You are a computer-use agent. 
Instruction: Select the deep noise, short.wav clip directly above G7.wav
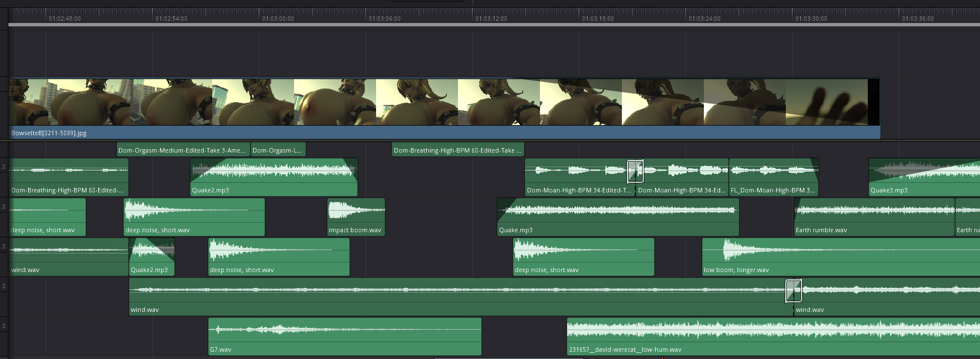279,256
